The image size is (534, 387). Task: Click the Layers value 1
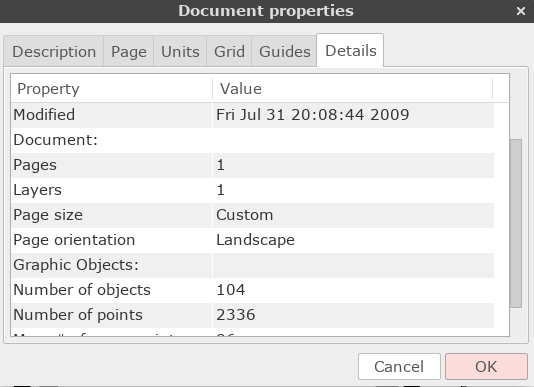(x=221, y=190)
